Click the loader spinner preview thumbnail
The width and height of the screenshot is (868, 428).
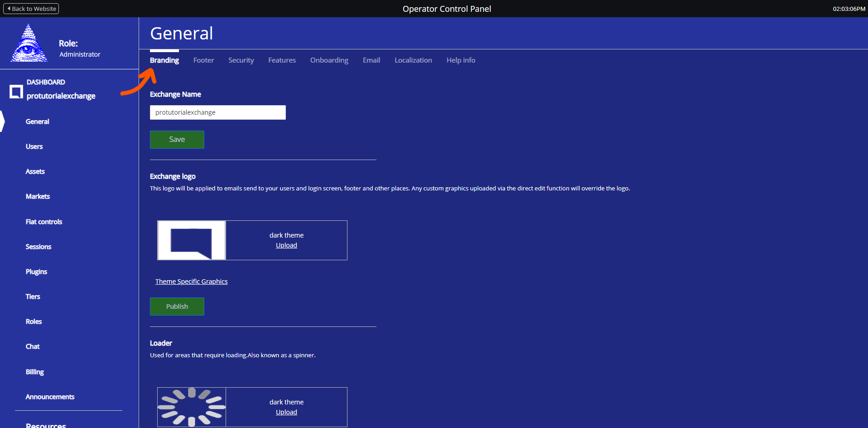192,407
